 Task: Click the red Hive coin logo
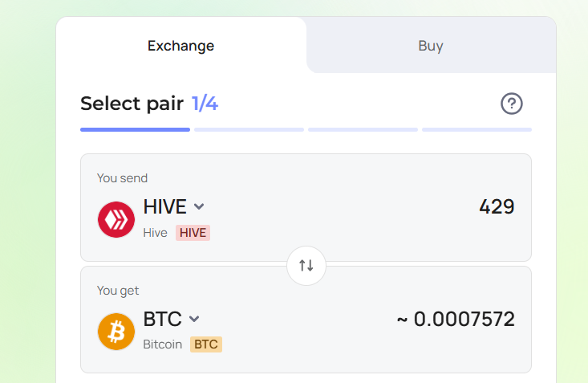pyautogui.click(x=116, y=220)
